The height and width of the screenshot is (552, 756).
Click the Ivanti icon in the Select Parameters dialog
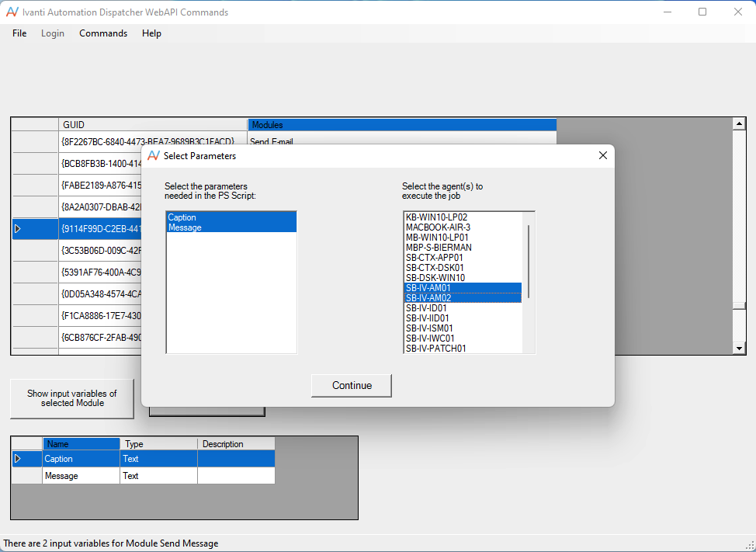[154, 156]
